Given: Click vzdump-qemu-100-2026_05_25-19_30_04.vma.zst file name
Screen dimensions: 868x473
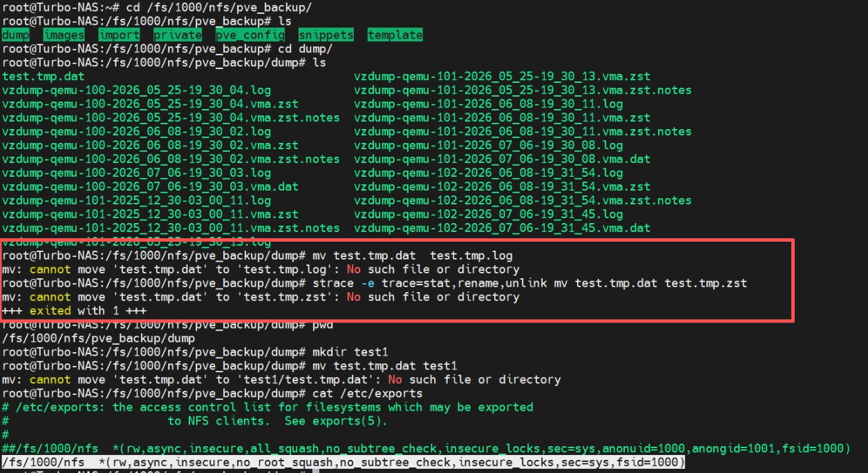Looking at the screenshot, I should [x=151, y=104].
